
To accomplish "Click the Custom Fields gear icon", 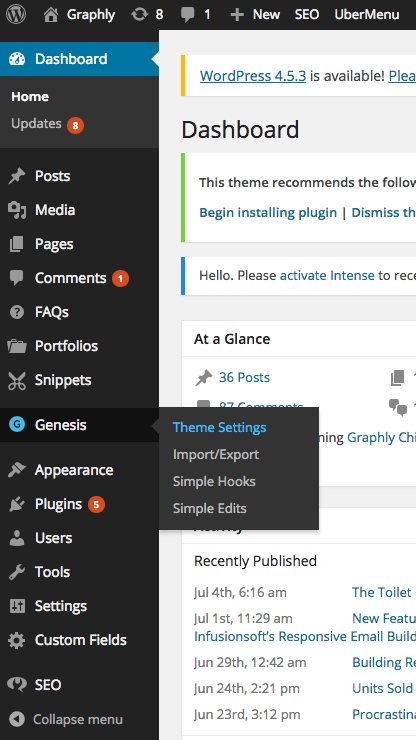I will tap(17, 640).
